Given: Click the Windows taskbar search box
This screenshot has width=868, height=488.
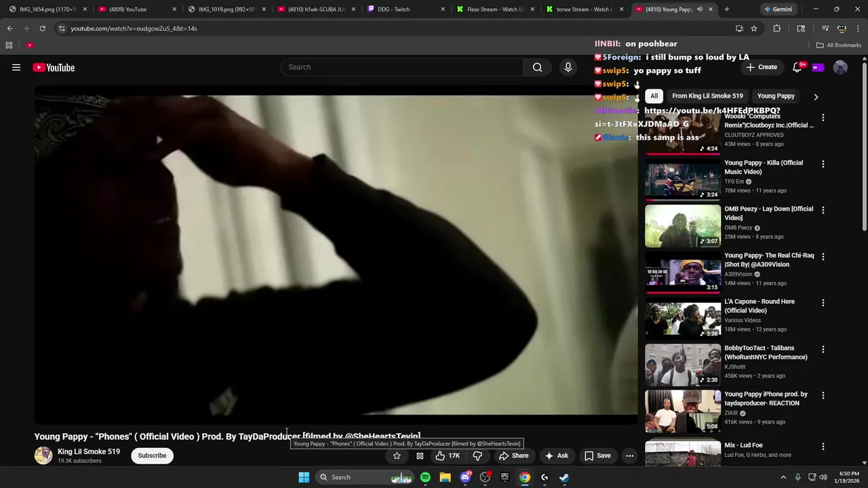Looking at the screenshot, I should pyautogui.click(x=365, y=477).
